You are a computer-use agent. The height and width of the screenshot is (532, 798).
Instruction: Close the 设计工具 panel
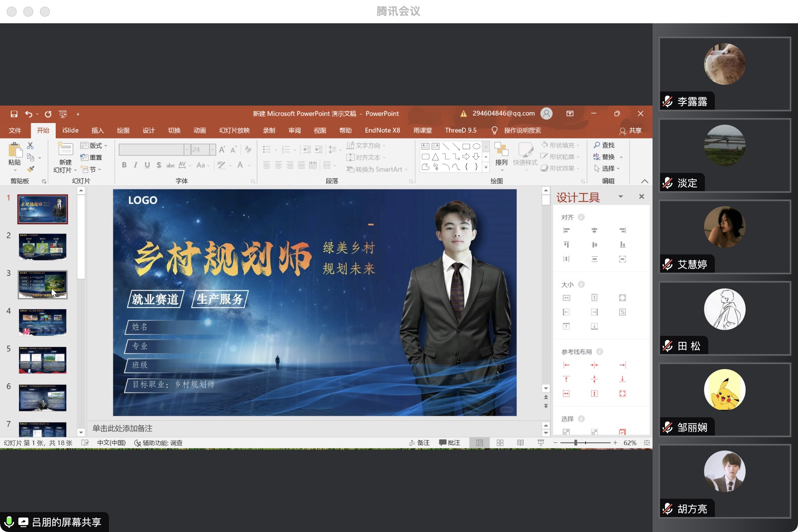642,197
